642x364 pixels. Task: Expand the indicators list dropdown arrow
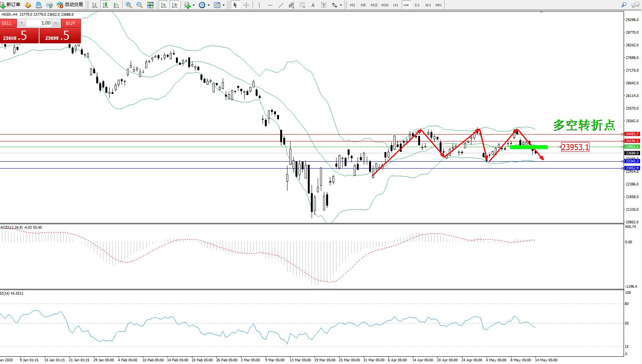tap(194, 5)
